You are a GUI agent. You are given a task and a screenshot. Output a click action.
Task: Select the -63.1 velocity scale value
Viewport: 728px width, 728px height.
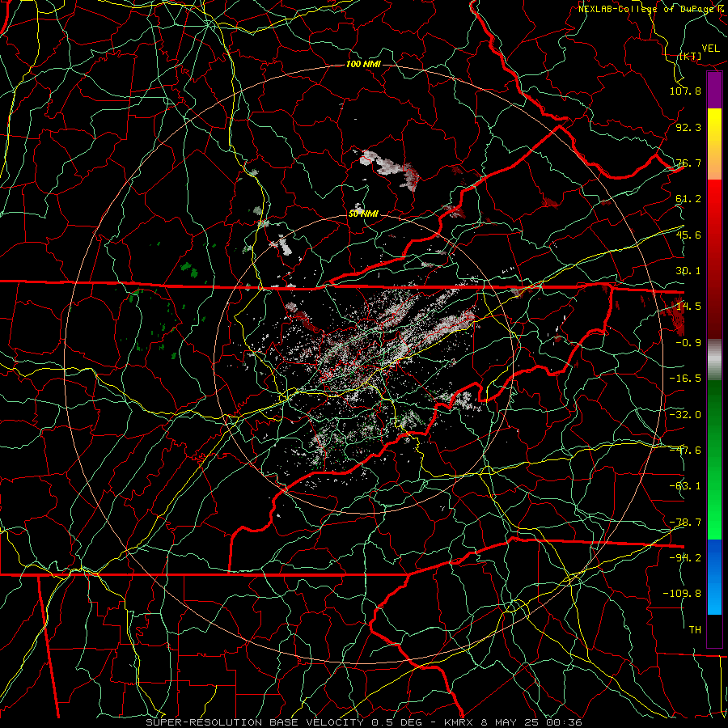click(685, 486)
